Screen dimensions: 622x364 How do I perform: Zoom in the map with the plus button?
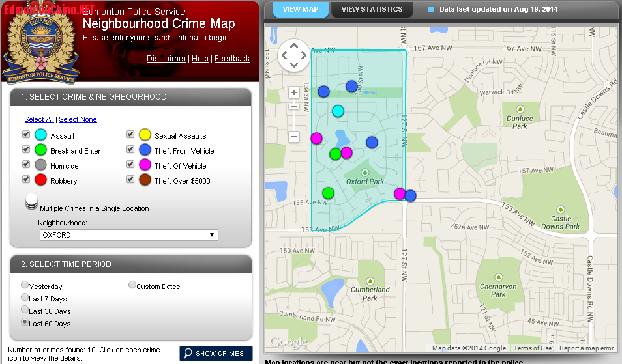click(x=294, y=93)
